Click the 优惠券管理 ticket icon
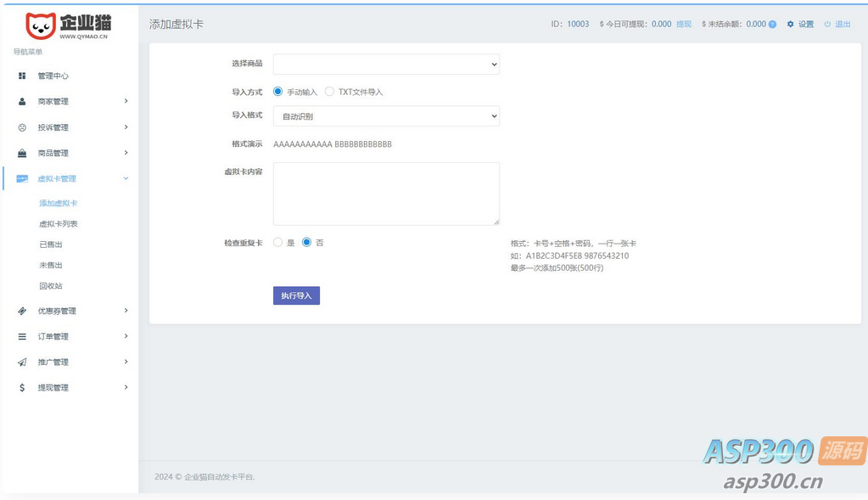Screen dimensions: 868x500 click(22, 312)
